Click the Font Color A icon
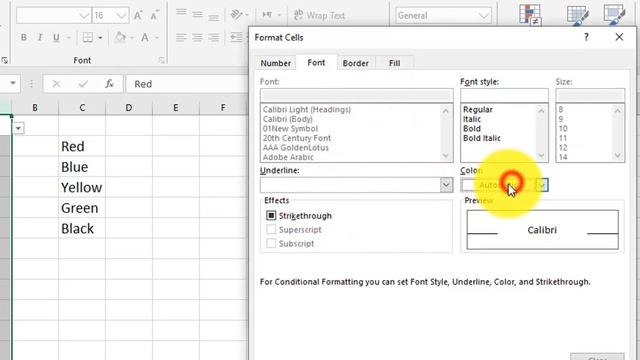 point(145,38)
